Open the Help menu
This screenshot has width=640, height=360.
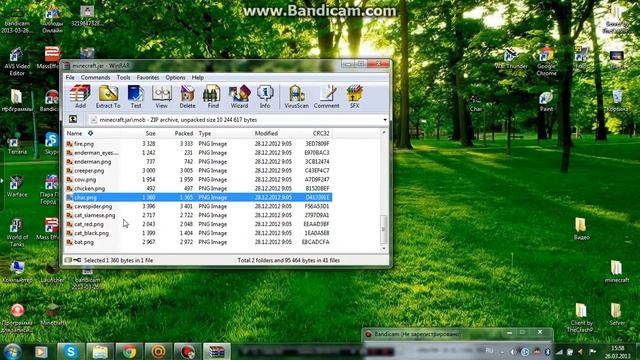point(198,77)
